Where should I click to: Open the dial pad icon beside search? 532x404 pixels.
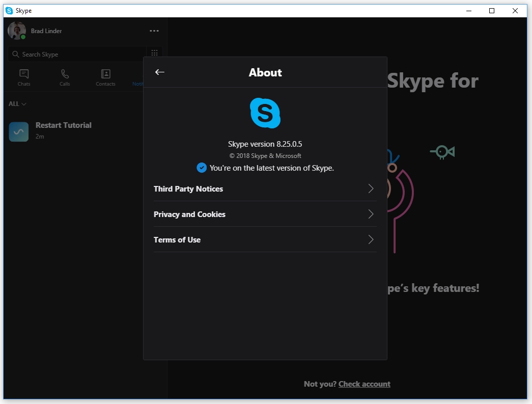154,53
